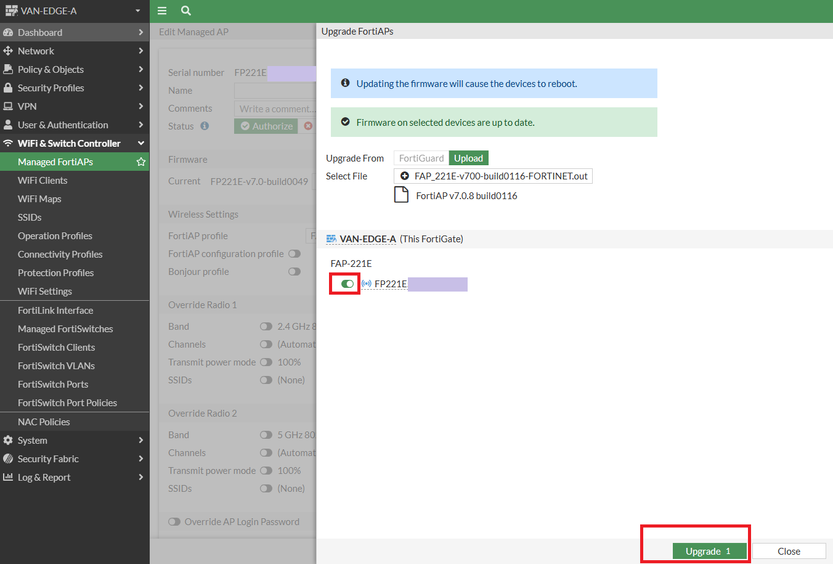Expand the Security Fabric chevron

tap(141, 459)
